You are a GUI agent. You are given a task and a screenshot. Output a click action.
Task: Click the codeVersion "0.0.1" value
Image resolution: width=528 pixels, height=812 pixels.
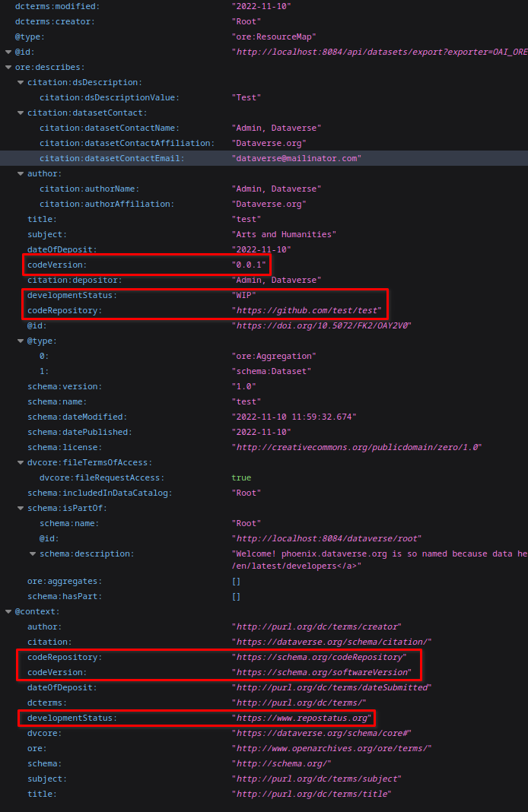(249, 265)
